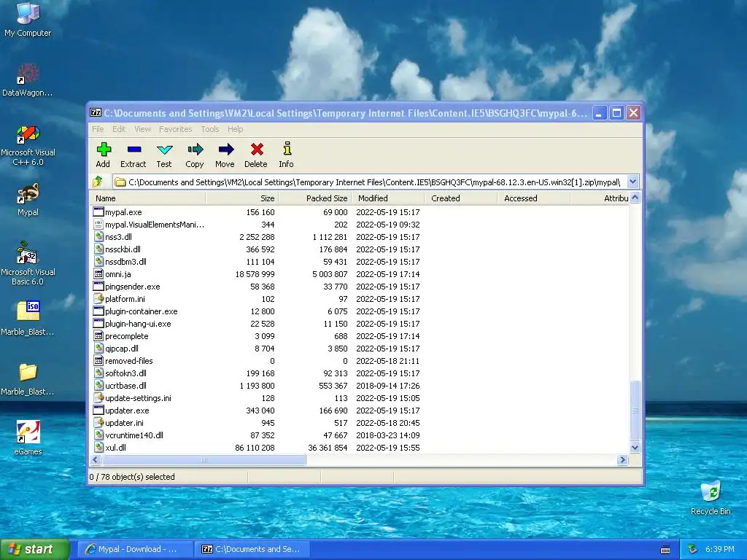Sort by the Packed Size column header
Screen dimensions: 747x560
coord(315,198)
